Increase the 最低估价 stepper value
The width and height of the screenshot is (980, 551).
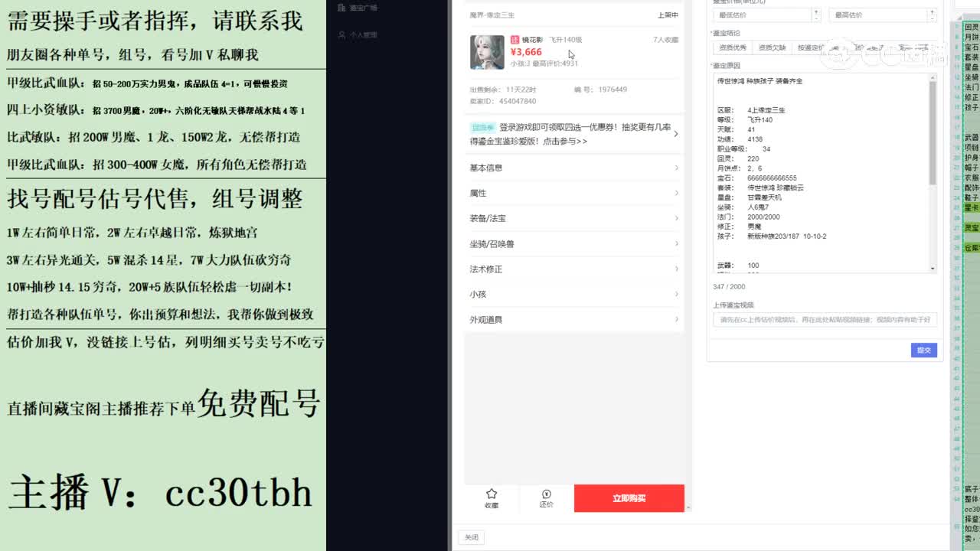tap(816, 11)
